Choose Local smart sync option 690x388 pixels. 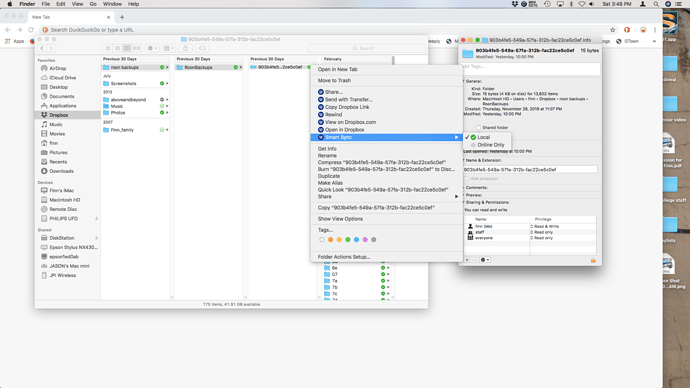(x=487, y=137)
